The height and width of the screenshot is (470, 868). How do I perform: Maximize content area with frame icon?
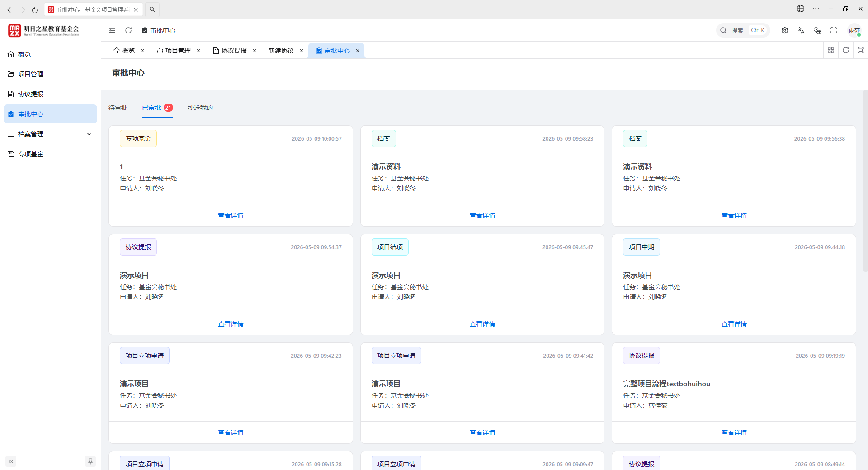click(x=861, y=50)
